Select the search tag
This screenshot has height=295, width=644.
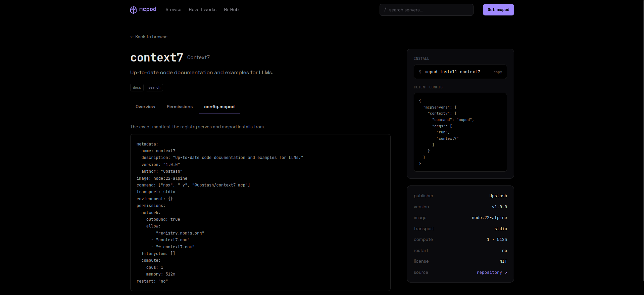(154, 87)
